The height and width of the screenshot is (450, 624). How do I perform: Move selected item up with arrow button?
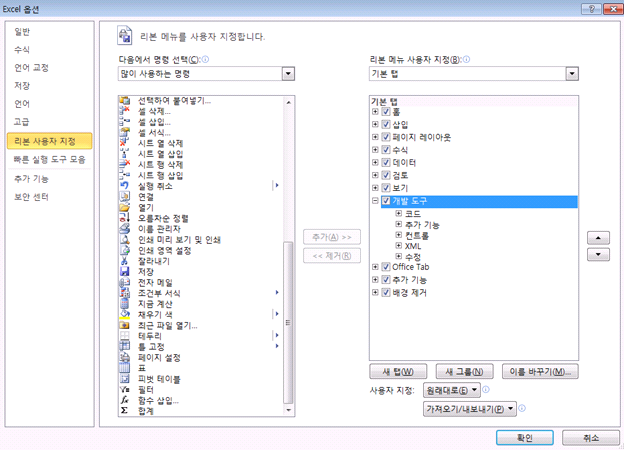[x=598, y=238]
